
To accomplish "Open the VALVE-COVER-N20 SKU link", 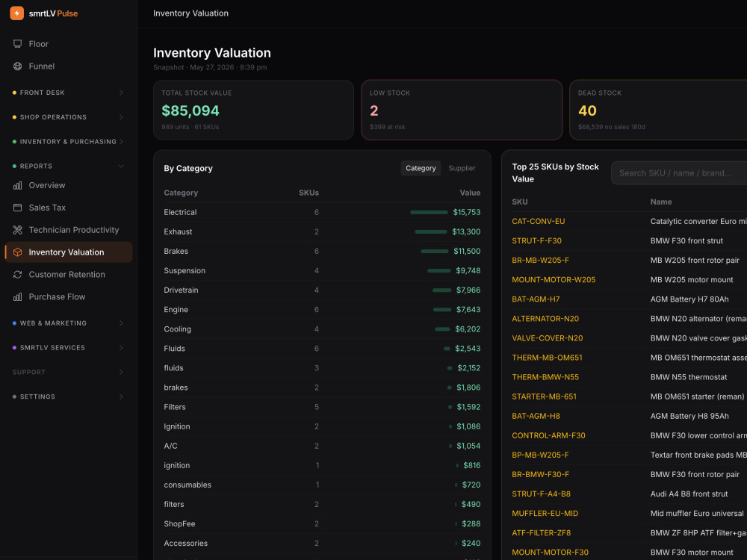I will click(x=548, y=338).
